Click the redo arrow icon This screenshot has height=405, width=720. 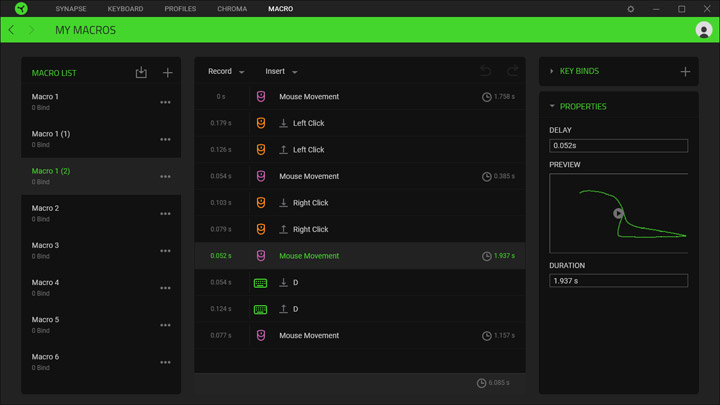point(512,71)
